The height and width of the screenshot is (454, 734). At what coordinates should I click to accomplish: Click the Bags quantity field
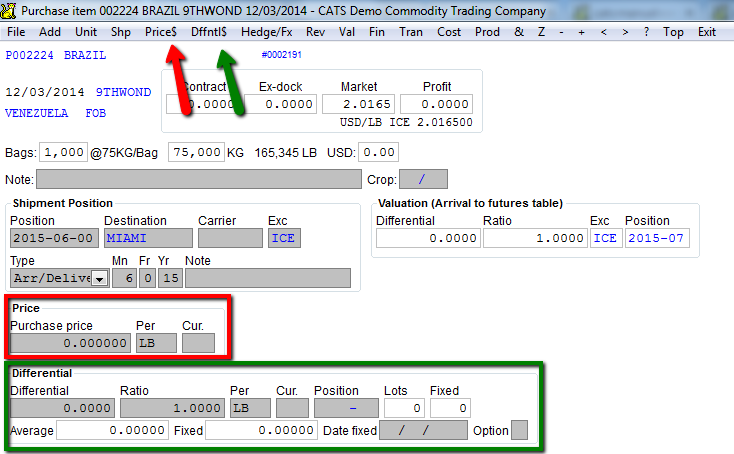click(x=63, y=152)
